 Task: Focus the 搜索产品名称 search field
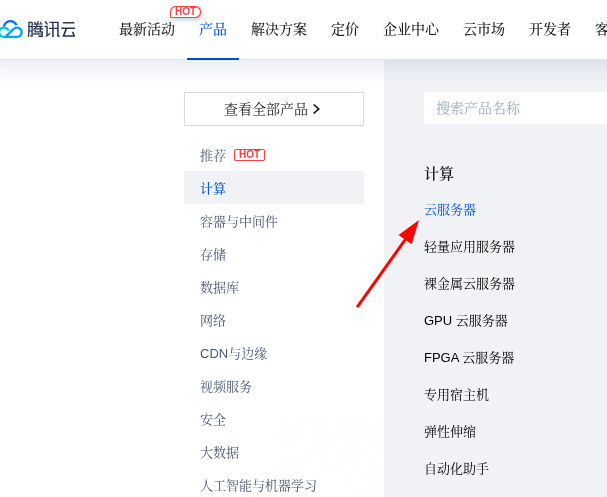point(515,108)
